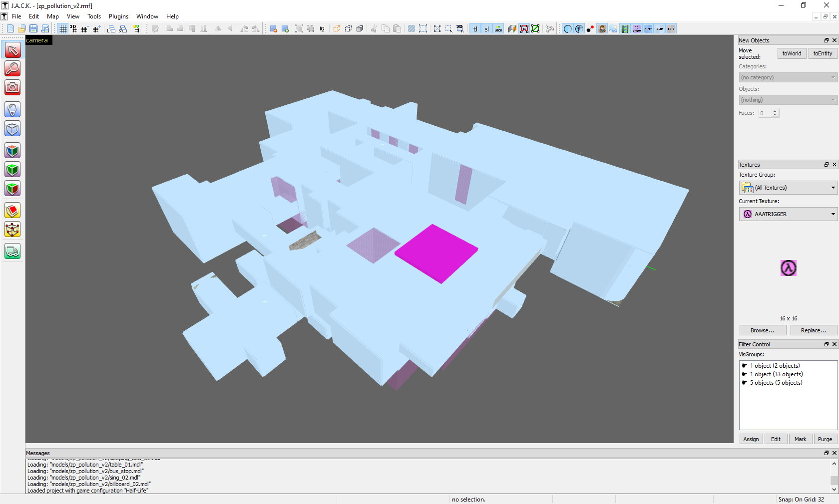Viewport: 839px width, 504px height.
Task: Open the Plugins menu
Action: (x=118, y=16)
